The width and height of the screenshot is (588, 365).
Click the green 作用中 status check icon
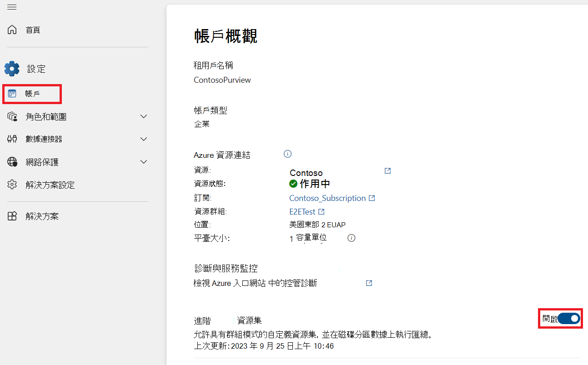click(293, 184)
